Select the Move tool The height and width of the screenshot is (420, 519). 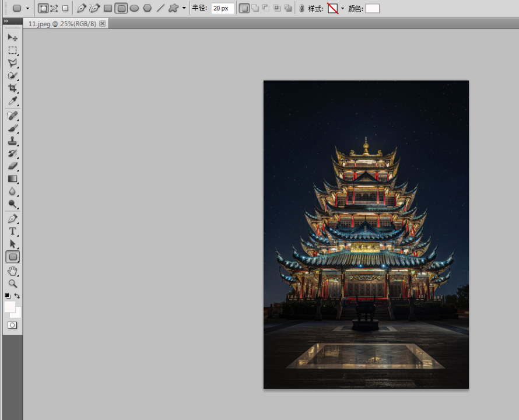13,37
